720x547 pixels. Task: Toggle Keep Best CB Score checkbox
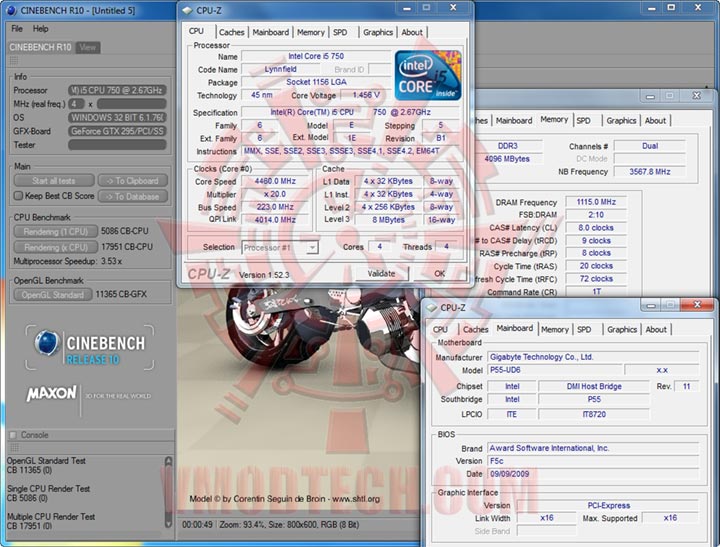coord(18,196)
